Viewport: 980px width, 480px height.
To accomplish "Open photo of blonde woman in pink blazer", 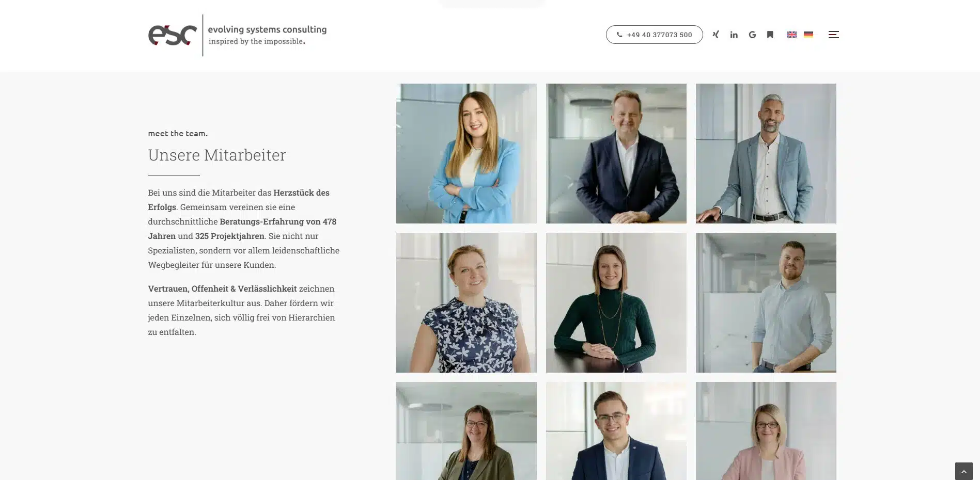I will [766, 431].
